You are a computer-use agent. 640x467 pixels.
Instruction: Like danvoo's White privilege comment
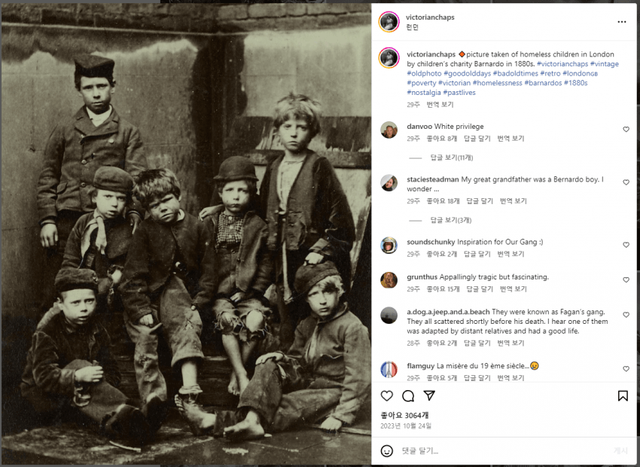tap(626, 129)
